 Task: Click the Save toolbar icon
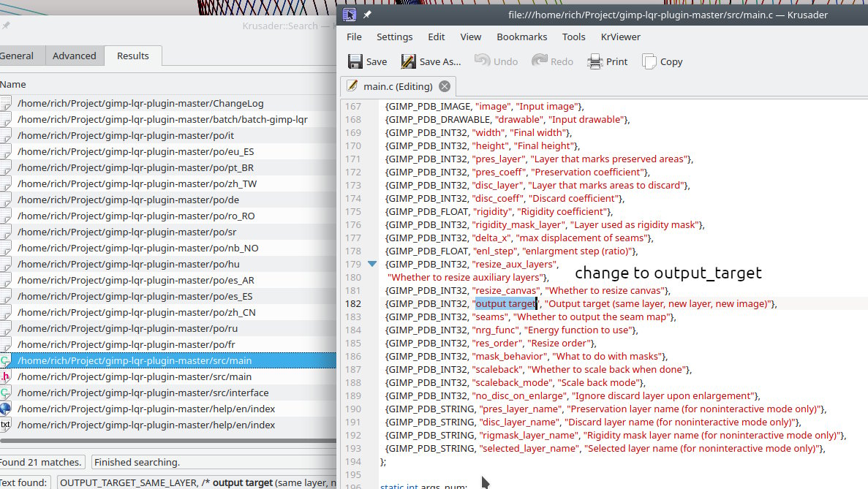[355, 61]
